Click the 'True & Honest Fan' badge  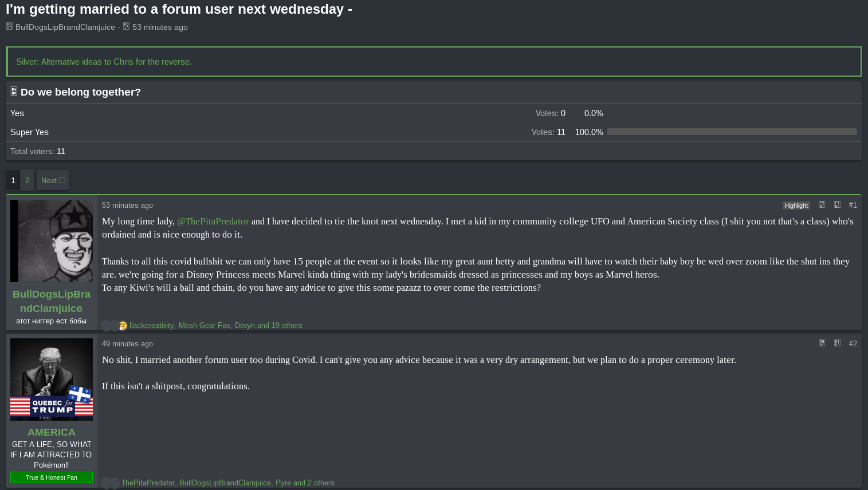(52, 477)
